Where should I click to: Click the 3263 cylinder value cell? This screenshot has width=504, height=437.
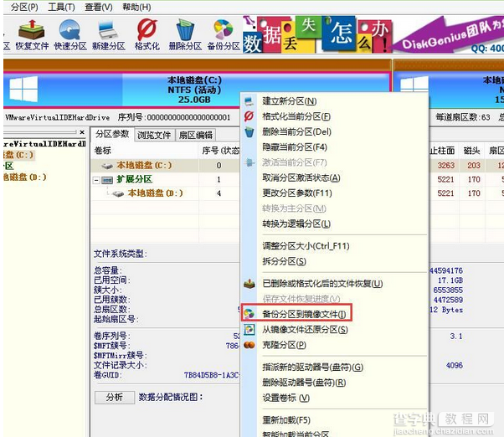pyautogui.click(x=446, y=165)
